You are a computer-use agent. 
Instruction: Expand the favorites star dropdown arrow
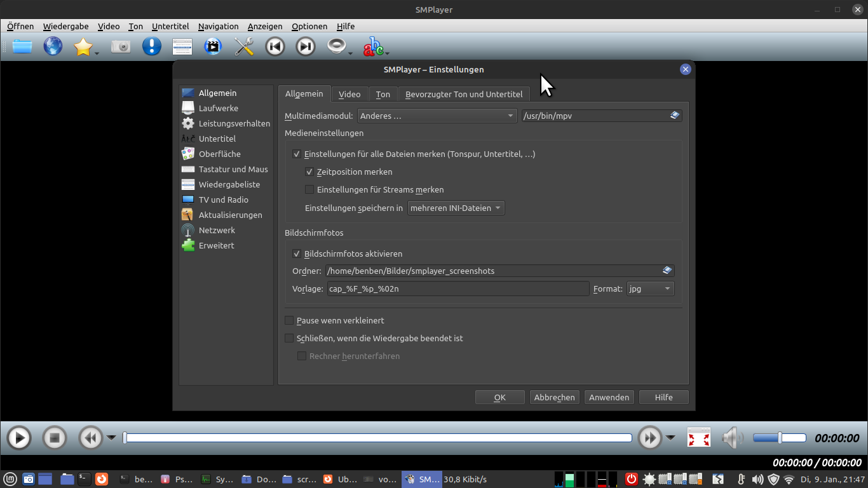pos(97,53)
